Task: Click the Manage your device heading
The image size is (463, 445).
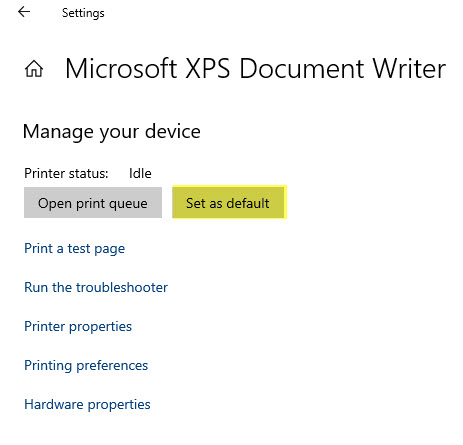Action: tap(112, 131)
